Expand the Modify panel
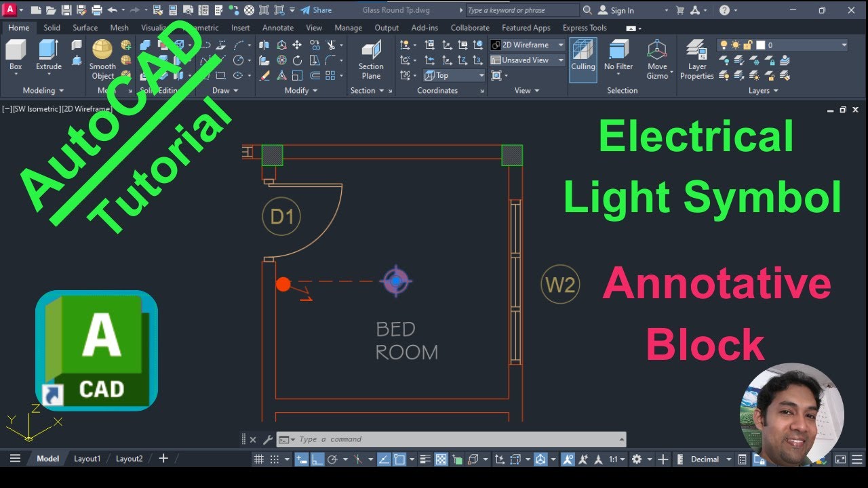This screenshot has height=488, width=868. click(301, 90)
